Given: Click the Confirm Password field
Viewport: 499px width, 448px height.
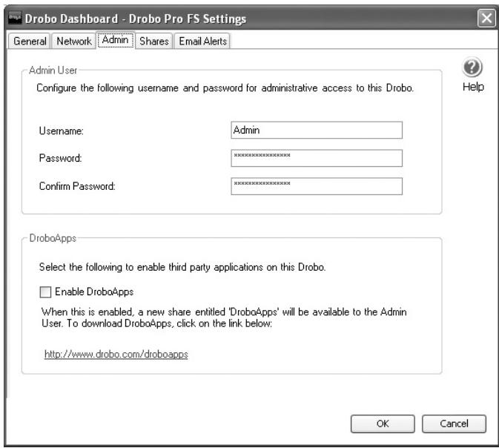Looking at the screenshot, I should point(317,186).
